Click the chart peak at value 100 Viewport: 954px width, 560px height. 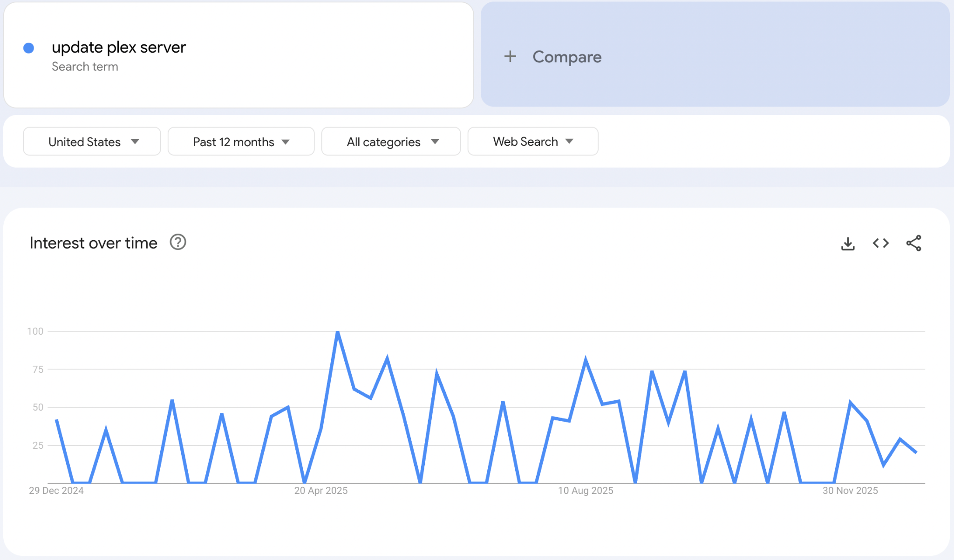click(x=338, y=332)
